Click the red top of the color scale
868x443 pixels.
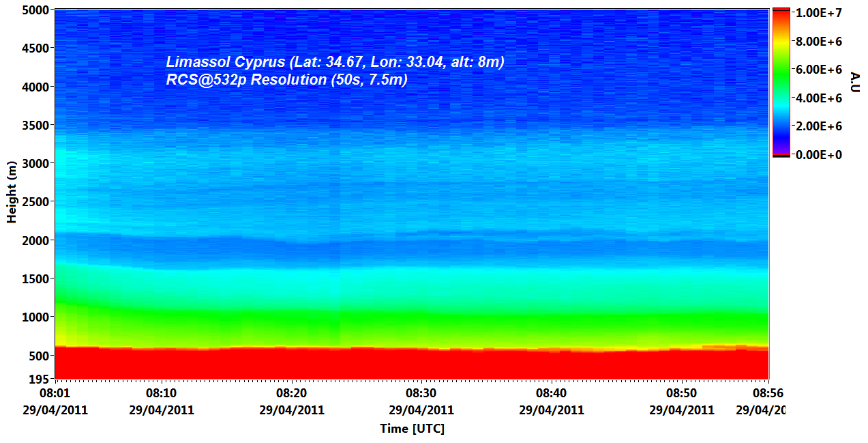(781, 15)
